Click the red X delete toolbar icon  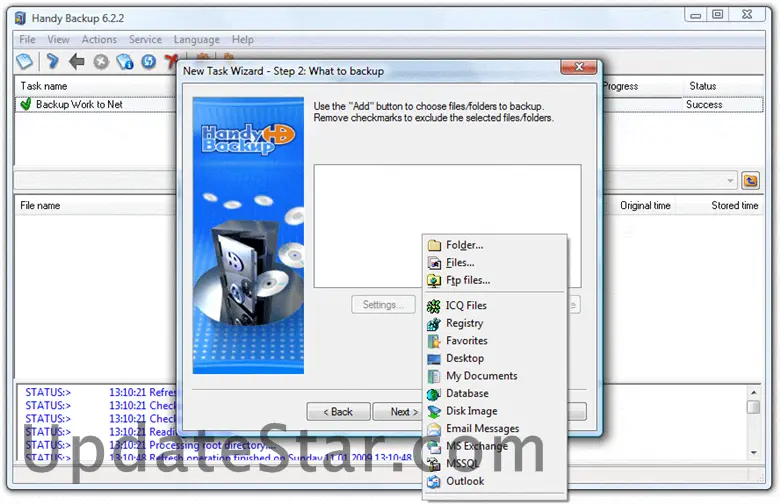[171, 61]
